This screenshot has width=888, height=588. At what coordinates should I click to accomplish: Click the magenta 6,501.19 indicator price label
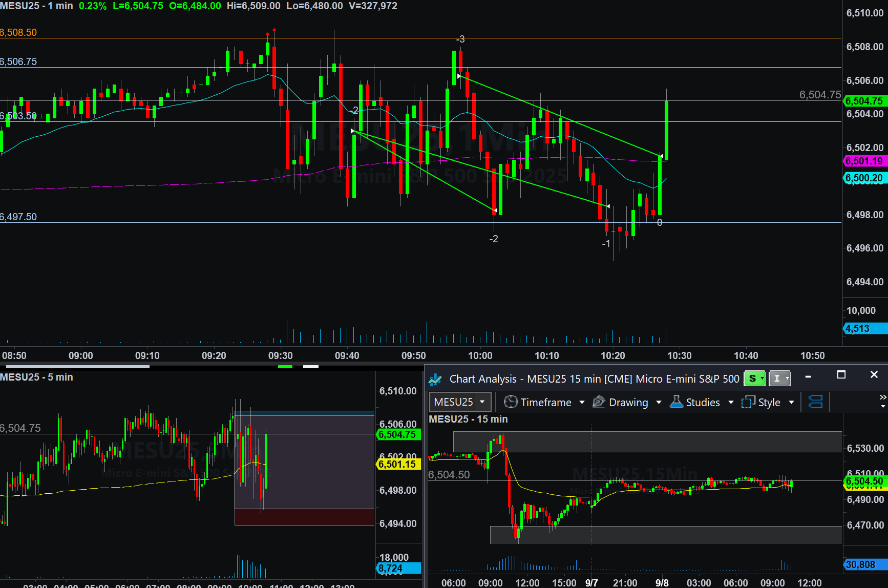865,161
